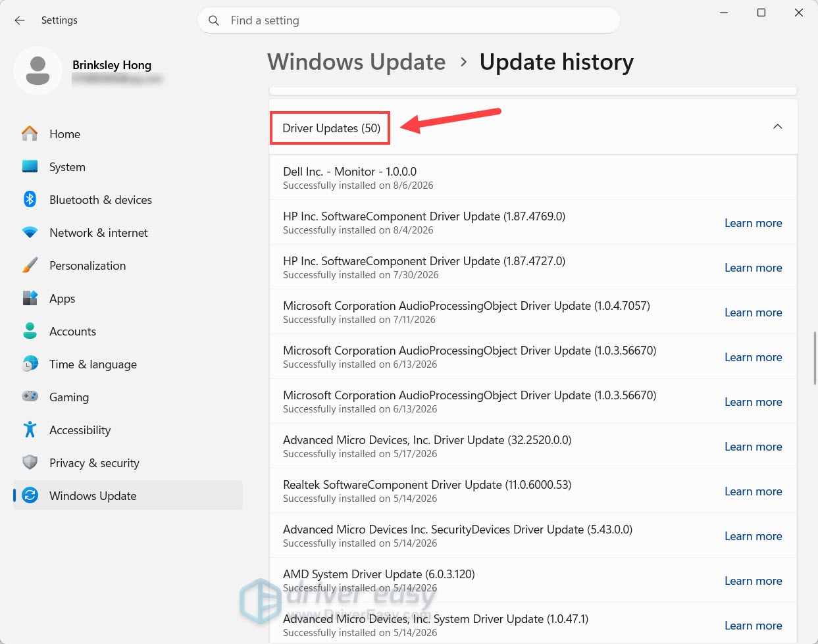Select Windows Update in the sidebar
The height and width of the screenshot is (644, 818).
128,495
